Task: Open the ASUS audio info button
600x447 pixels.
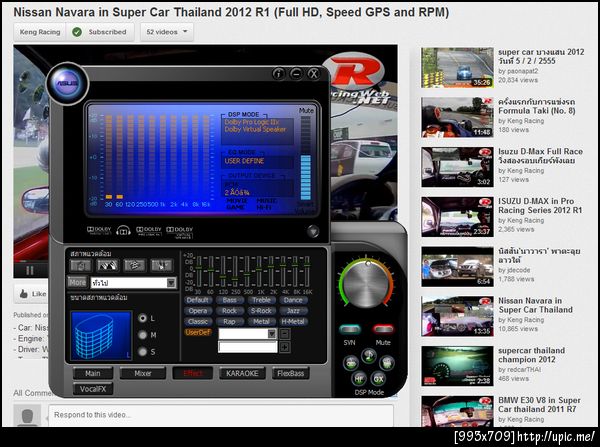Action: (x=279, y=73)
